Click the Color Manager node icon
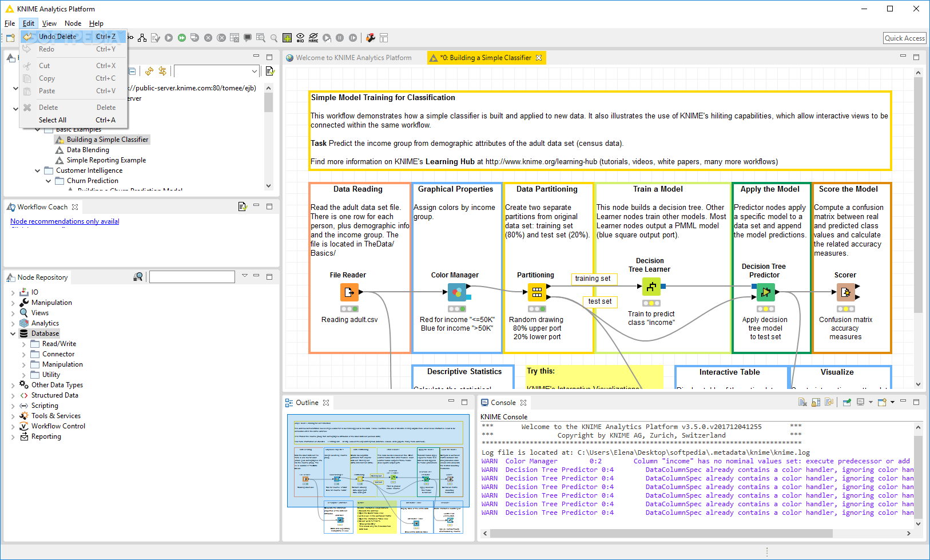 [457, 292]
